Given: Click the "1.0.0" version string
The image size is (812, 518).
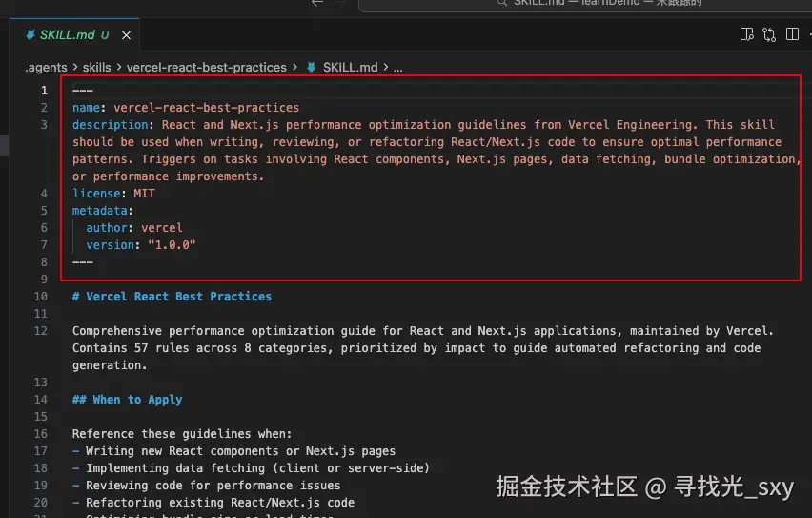Looking at the screenshot, I should (x=172, y=245).
